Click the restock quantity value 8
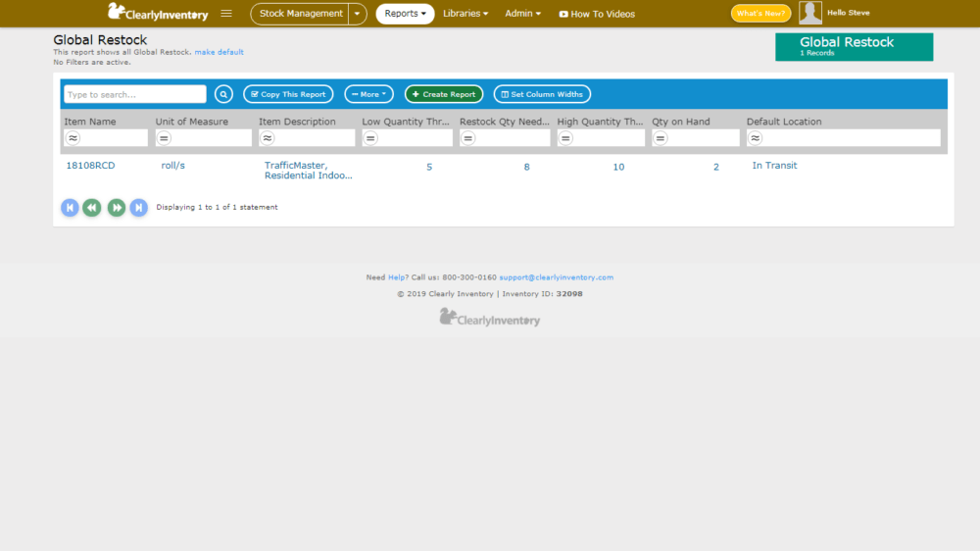 (x=527, y=167)
